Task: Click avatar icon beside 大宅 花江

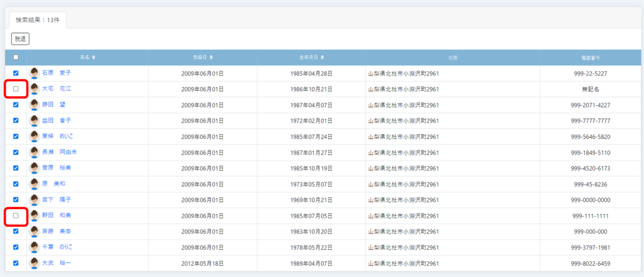Action: [x=34, y=89]
